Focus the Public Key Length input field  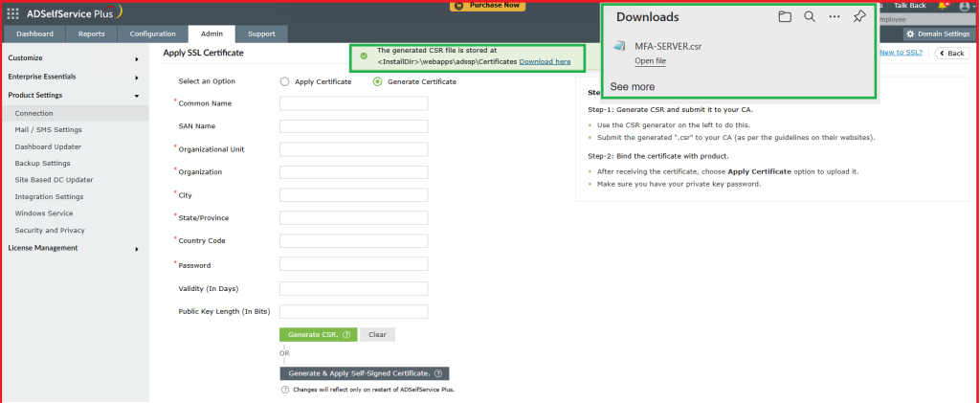[354, 311]
